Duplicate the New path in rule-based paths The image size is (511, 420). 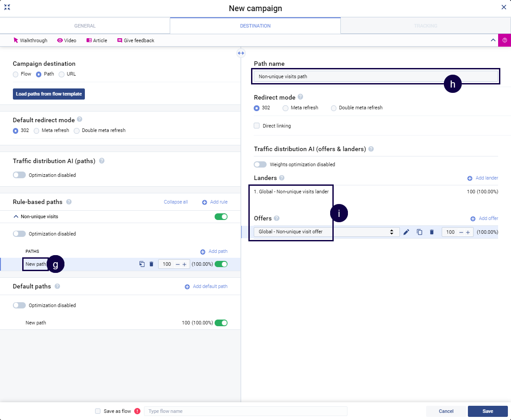(142, 264)
